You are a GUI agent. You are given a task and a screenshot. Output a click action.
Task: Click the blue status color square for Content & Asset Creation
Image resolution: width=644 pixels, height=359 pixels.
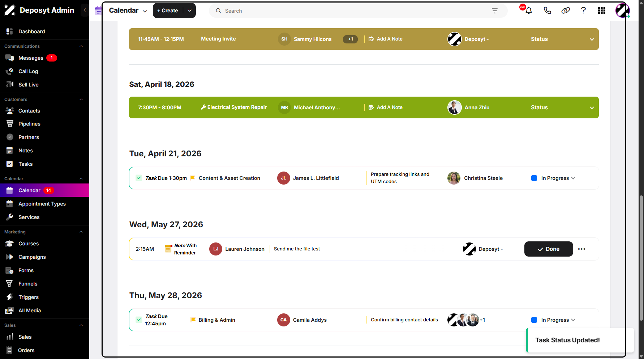(x=534, y=178)
